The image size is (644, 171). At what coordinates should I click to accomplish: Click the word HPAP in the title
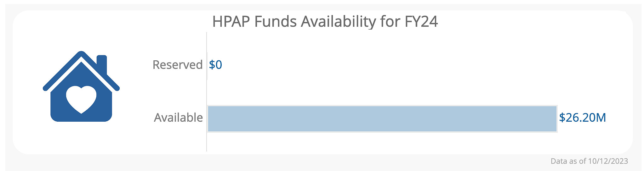[x=231, y=22]
